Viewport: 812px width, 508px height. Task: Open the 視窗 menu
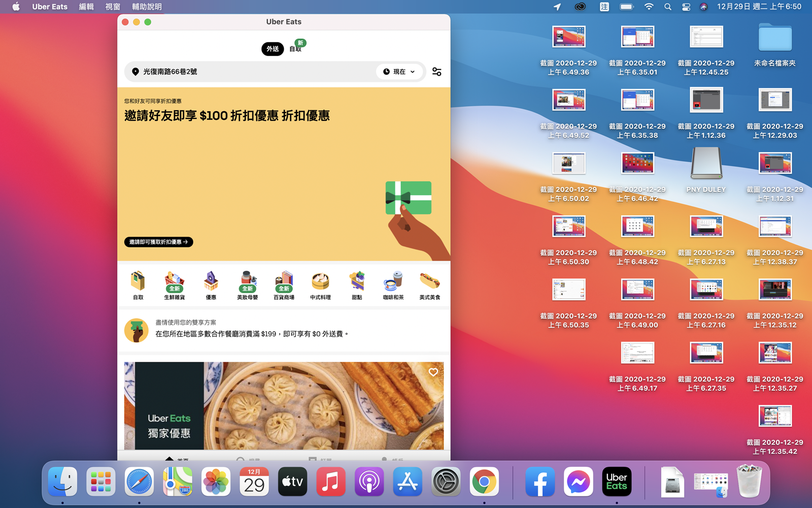112,7
